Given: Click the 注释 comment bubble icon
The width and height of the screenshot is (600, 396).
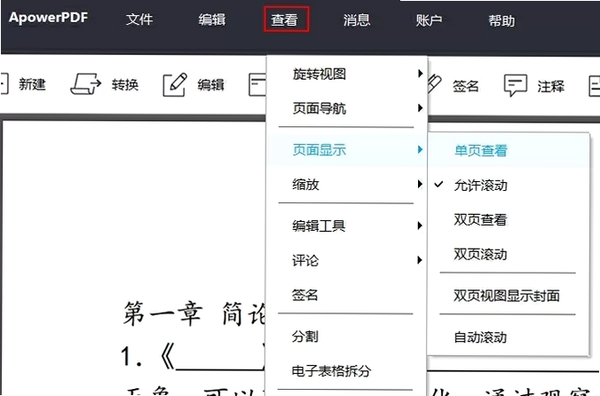Looking at the screenshot, I should [515, 85].
